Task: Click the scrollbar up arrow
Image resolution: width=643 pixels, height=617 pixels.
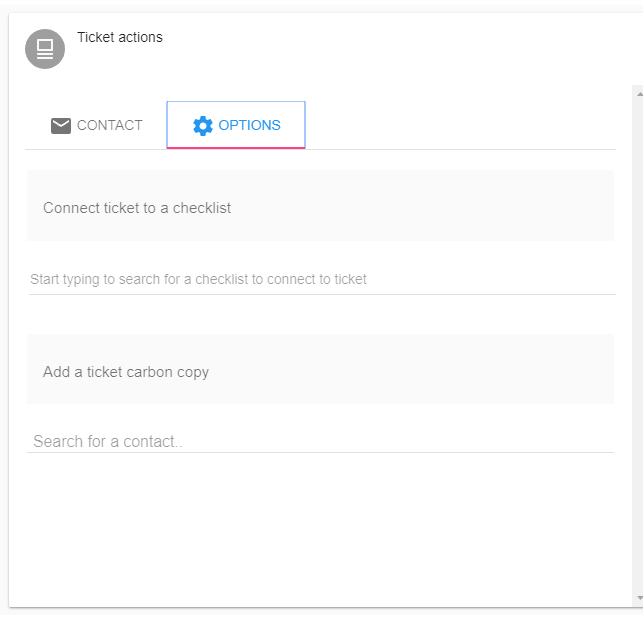Action: click(639, 94)
